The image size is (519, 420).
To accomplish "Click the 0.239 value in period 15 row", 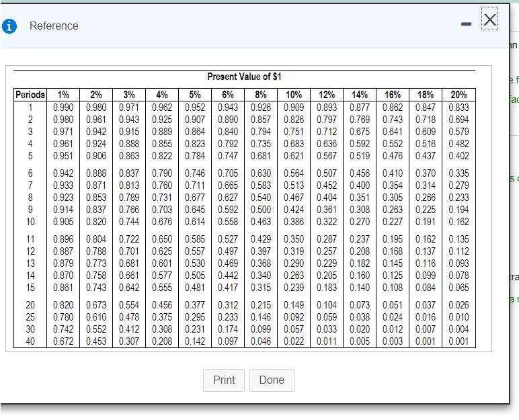I will [294, 288].
